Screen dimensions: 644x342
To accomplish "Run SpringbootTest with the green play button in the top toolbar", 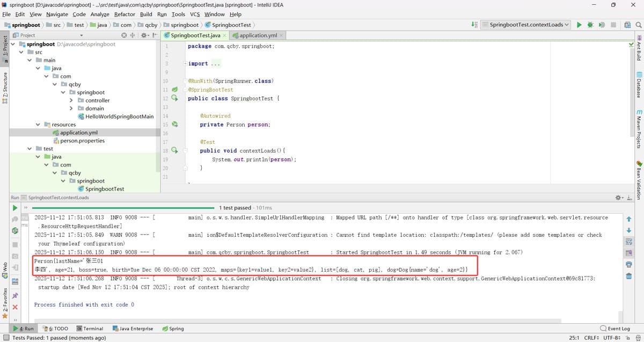I will tap(579, 25).
